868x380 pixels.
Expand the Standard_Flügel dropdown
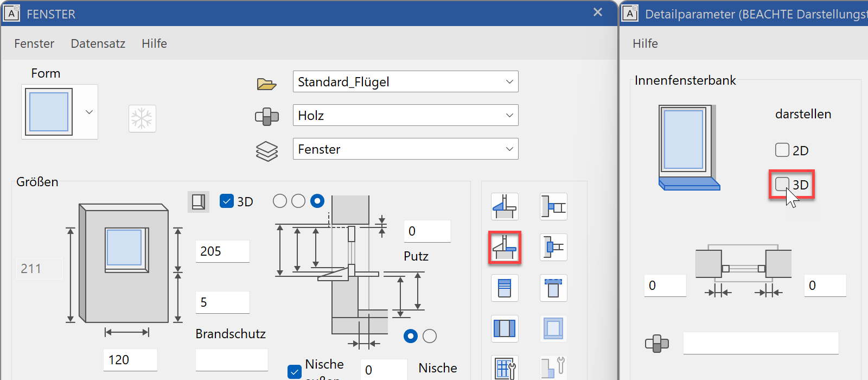[509, 82]
